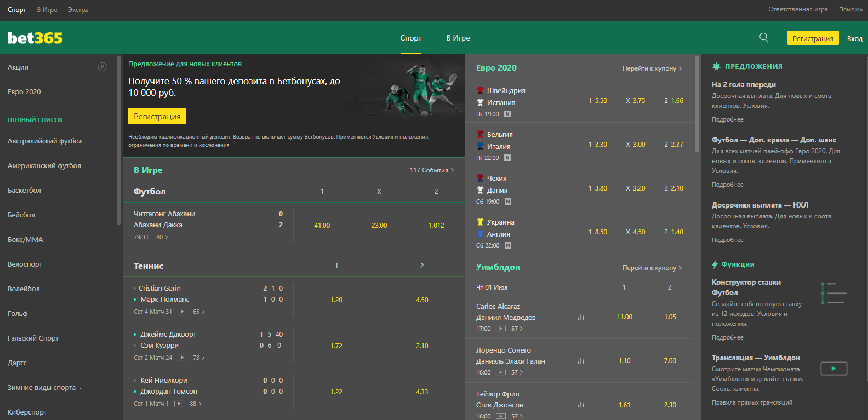
Task: Switch to the Спорт tab in green header
Action: pyautogui.click(x=411, y=38)
